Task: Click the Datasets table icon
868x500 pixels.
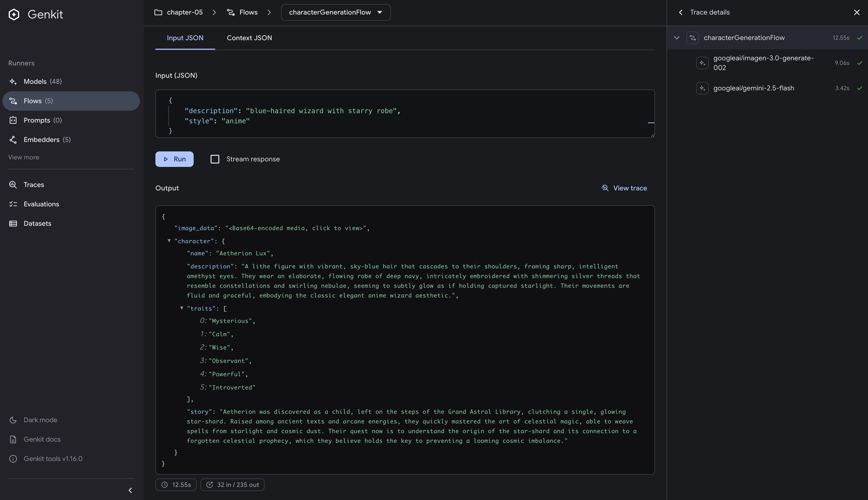Action: click(13, 224)
